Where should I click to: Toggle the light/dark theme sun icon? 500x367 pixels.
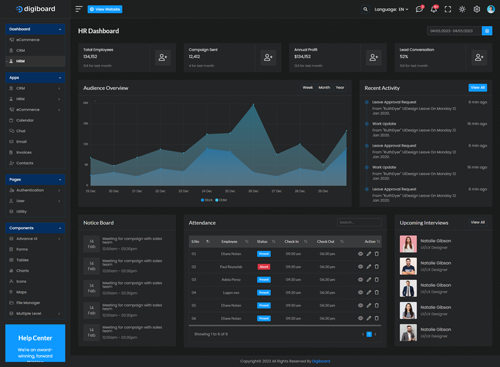point(462,9)
